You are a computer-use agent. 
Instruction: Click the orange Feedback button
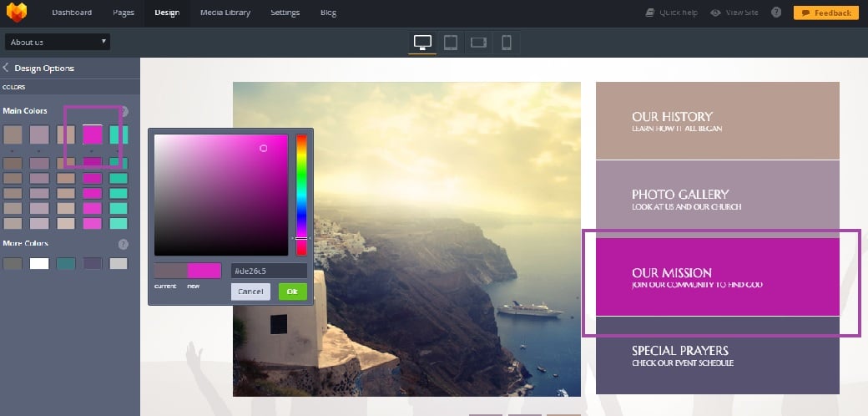pos(824,13)
